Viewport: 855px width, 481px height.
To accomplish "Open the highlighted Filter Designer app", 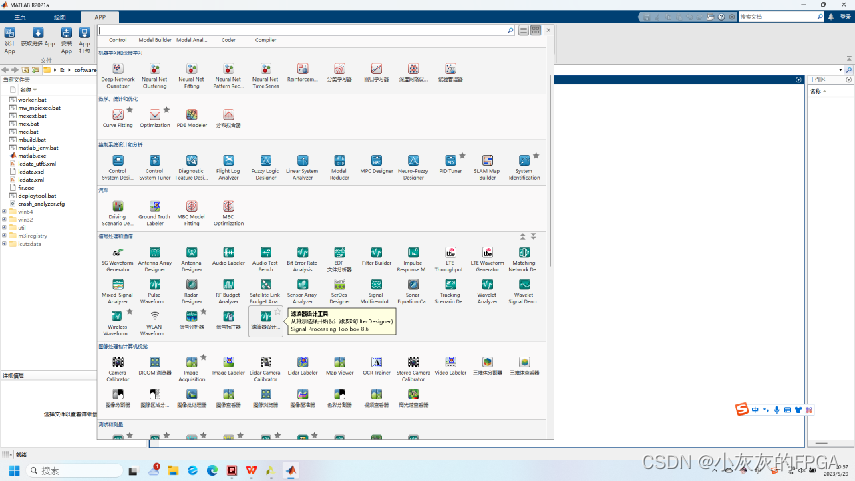I will coord(266,320).
